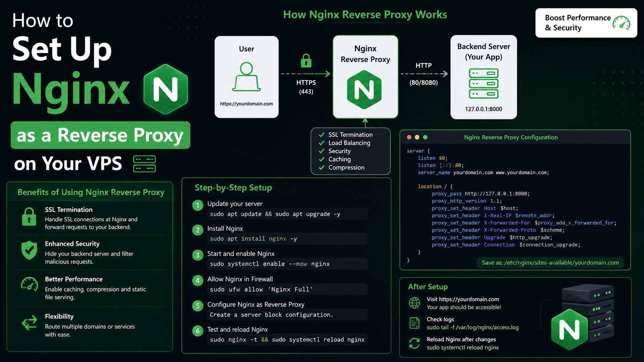Click the server rack icon next to 'on Your VPS'

coord(144,164)
